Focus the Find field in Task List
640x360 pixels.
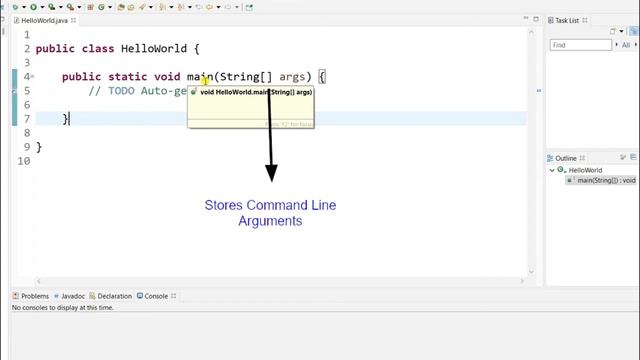coord(580,45)
